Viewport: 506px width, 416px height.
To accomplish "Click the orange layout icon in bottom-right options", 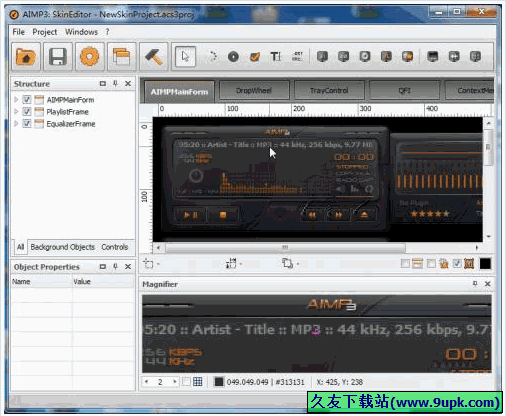I will click(x=417, y=264).
